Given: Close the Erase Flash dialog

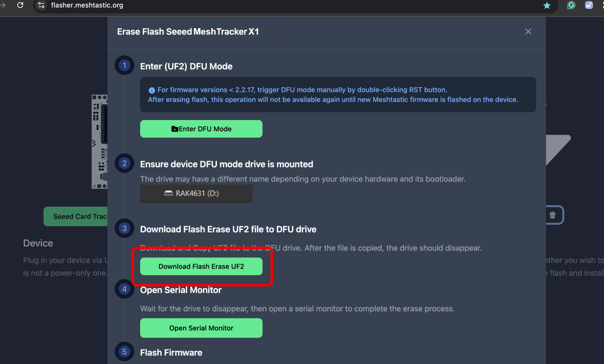Looking at the screenshot, I should 528,32.
